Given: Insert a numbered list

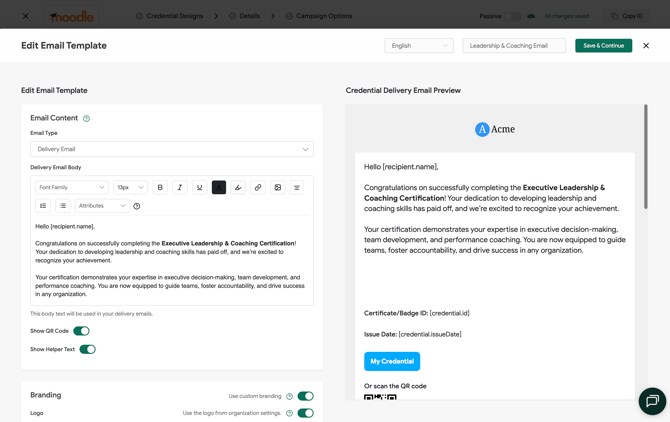Looking at the screenshot, I should coord(43,206).
